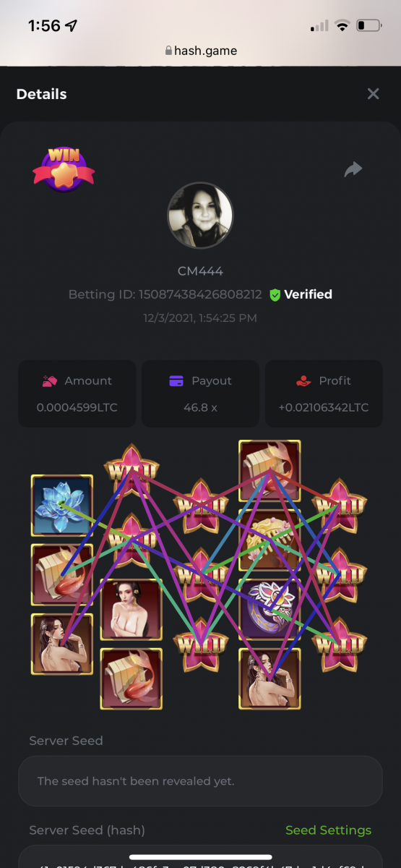
Task: Tap the battery indicator in status bar
Action: tap(368, 26)
